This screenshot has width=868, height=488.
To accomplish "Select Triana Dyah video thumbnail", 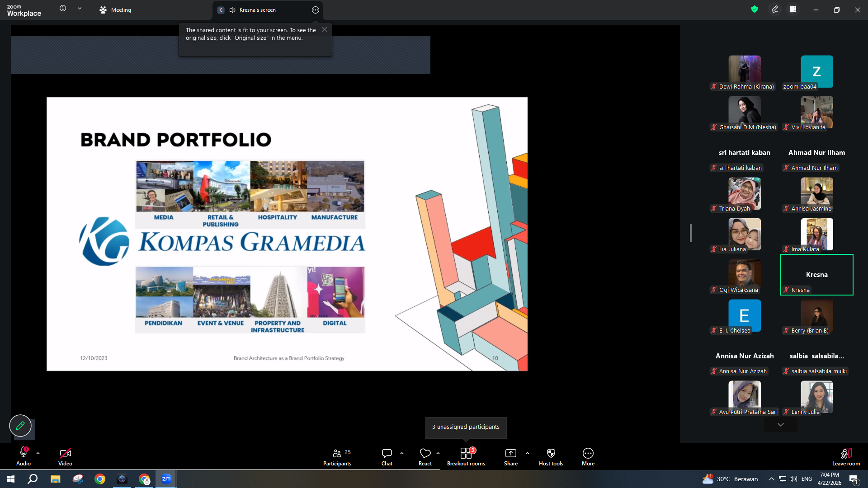I will tap(745, 193).
